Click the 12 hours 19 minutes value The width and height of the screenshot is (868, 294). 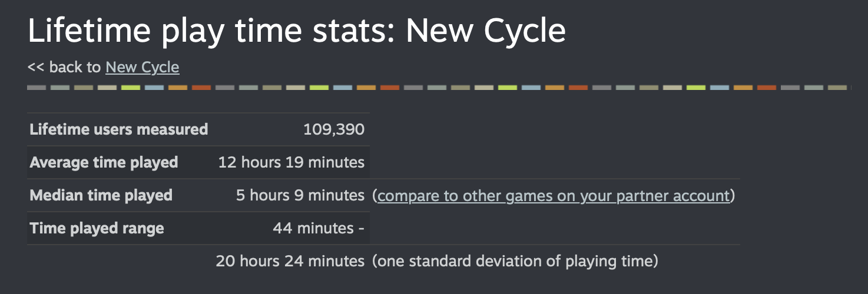point(291,162)
